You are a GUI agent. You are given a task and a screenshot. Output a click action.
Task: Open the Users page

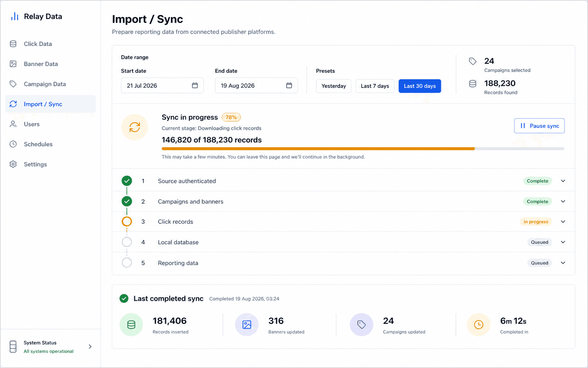(50, 124)
